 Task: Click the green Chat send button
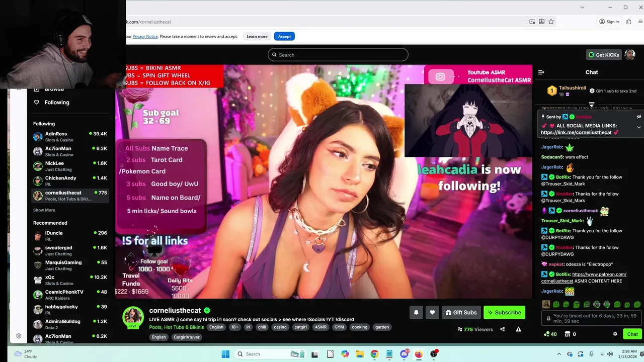point(632,334)
